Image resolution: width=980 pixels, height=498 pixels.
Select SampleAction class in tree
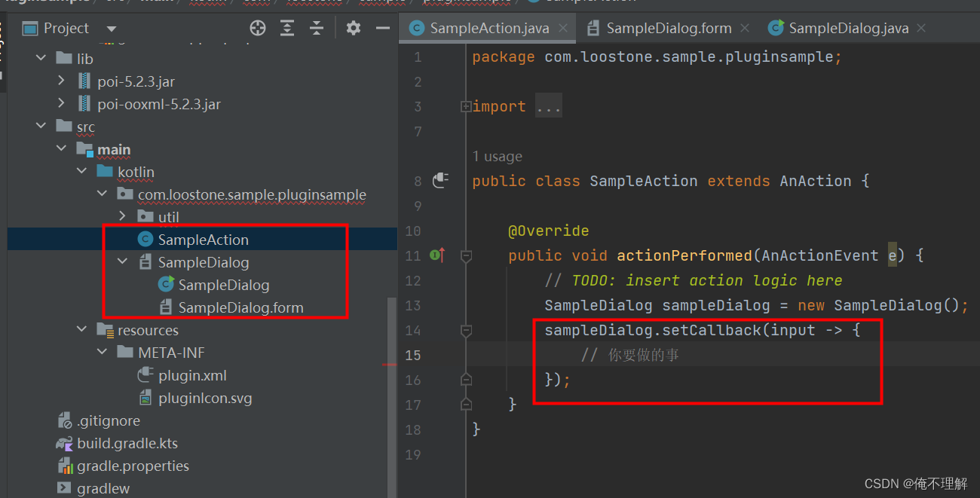(x=203, y=240)
